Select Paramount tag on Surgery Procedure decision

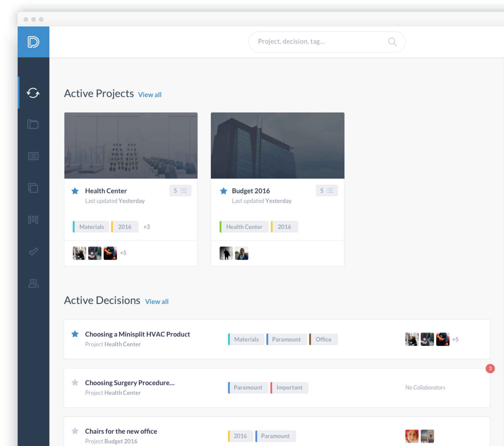(x=248, y=388)
